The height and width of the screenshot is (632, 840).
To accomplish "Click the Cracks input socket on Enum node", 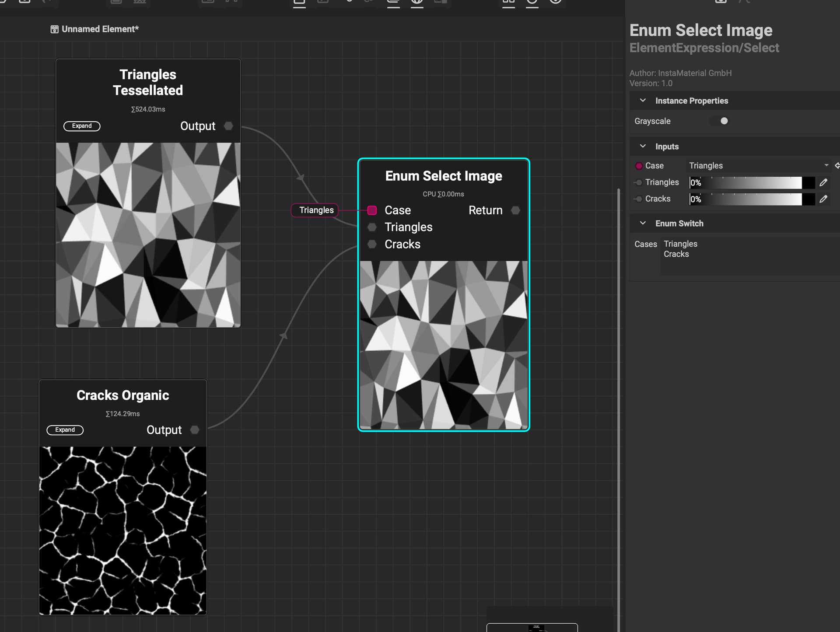I will [372, 244].
